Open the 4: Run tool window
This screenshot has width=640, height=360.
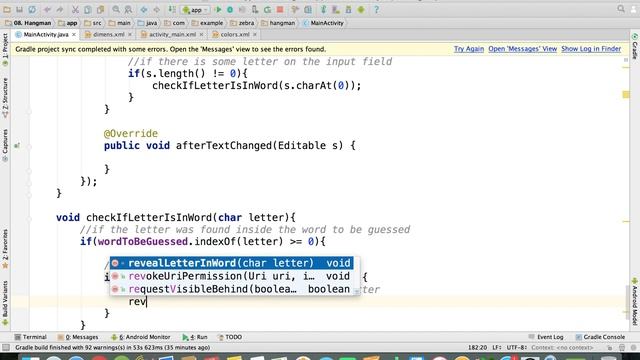(x=195, y=337)
